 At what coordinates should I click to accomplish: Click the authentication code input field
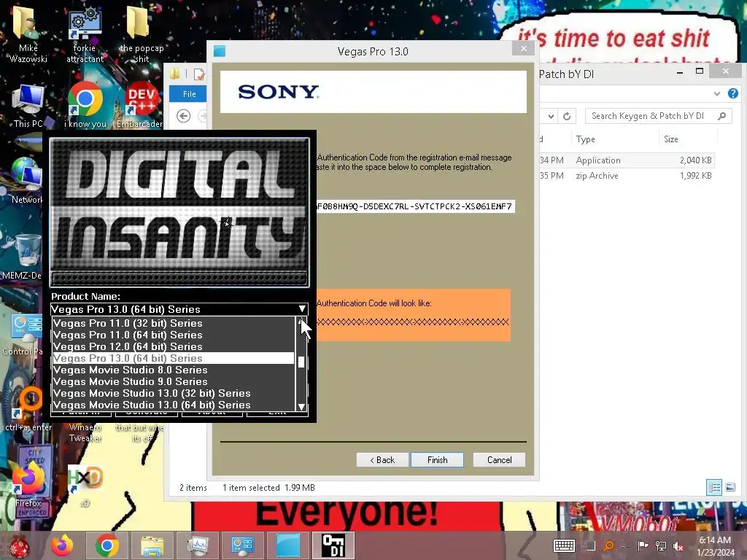pyautogui.click(x=415, y=206)
